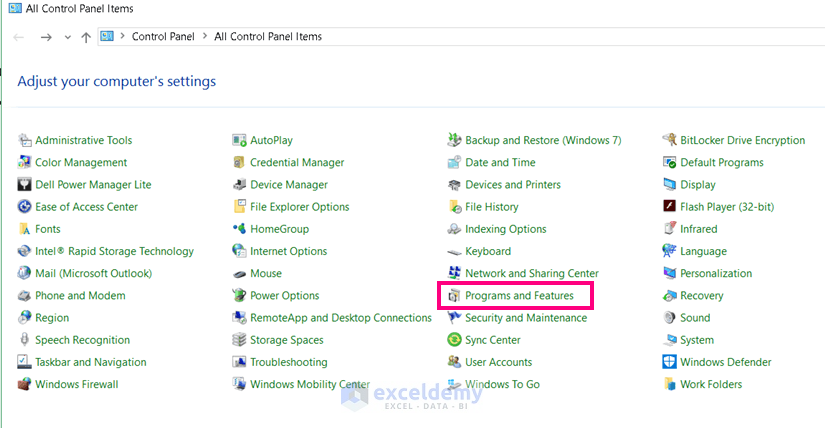Screen dimensions: 825x428
Task: Click the Windows Firewall icon
Action: [24, 384]
